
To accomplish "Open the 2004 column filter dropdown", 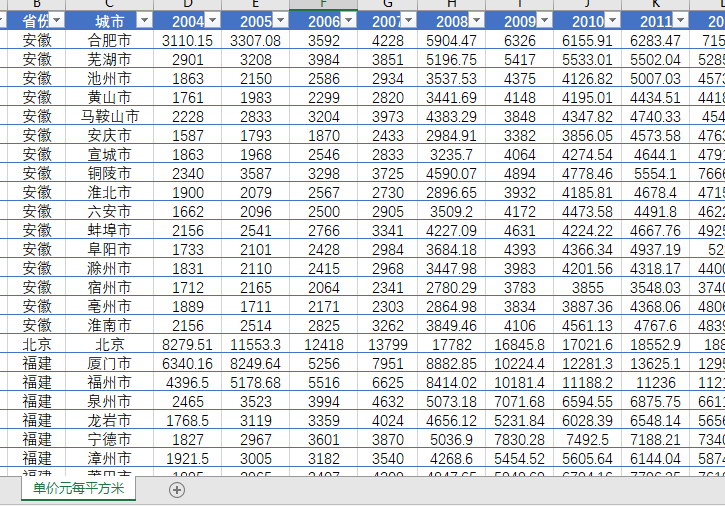I will (x=212, y=20).
